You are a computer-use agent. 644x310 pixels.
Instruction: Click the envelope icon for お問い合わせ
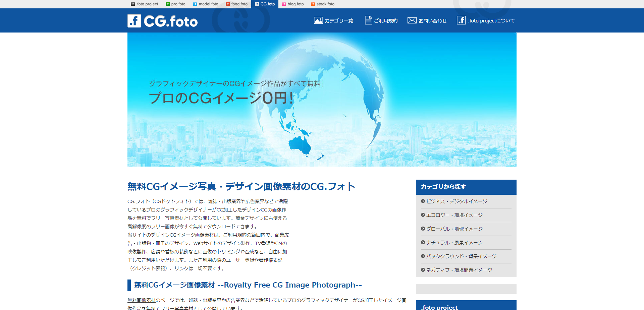(x=412, y=20)
